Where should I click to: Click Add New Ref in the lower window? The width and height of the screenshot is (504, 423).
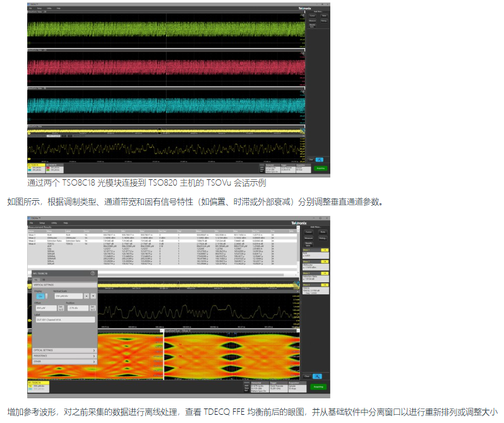[246, 387]
